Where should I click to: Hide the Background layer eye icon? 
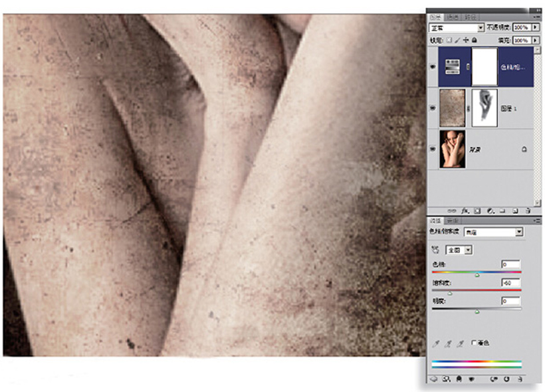point(433,149)
